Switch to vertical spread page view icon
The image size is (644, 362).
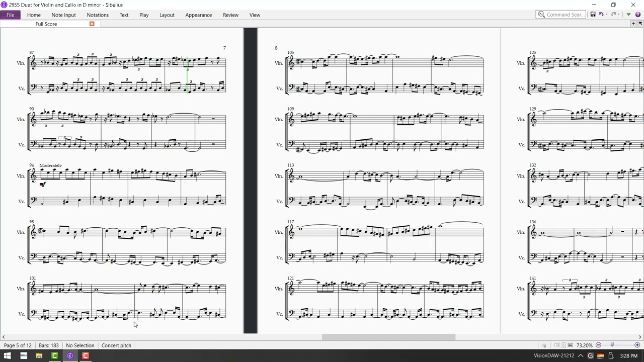click(x=563, y=345)
